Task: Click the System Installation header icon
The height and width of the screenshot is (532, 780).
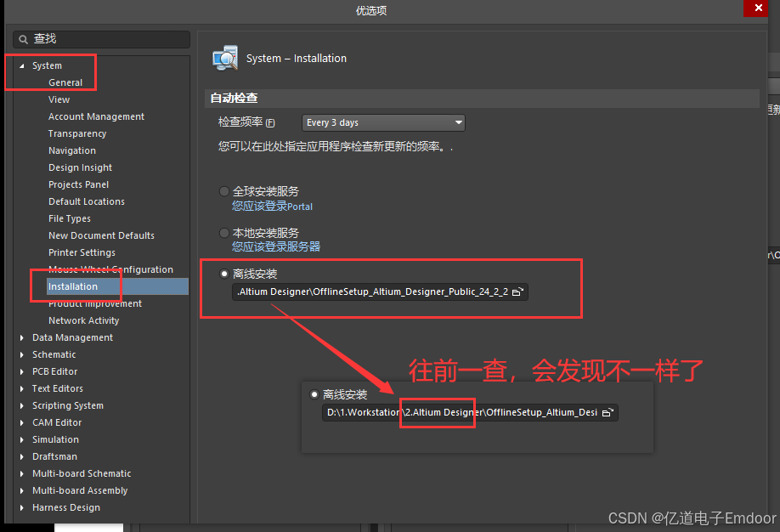Action: [x=225, y=59]
